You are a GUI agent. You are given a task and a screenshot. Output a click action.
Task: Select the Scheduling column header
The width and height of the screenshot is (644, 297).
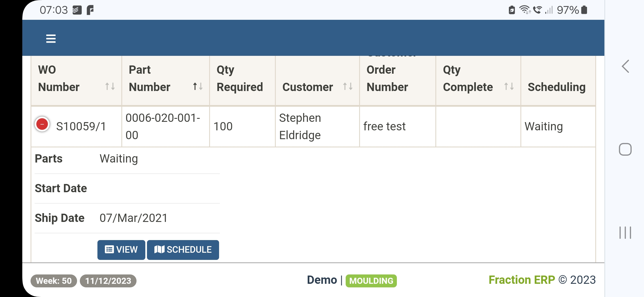tap(556, 87)
